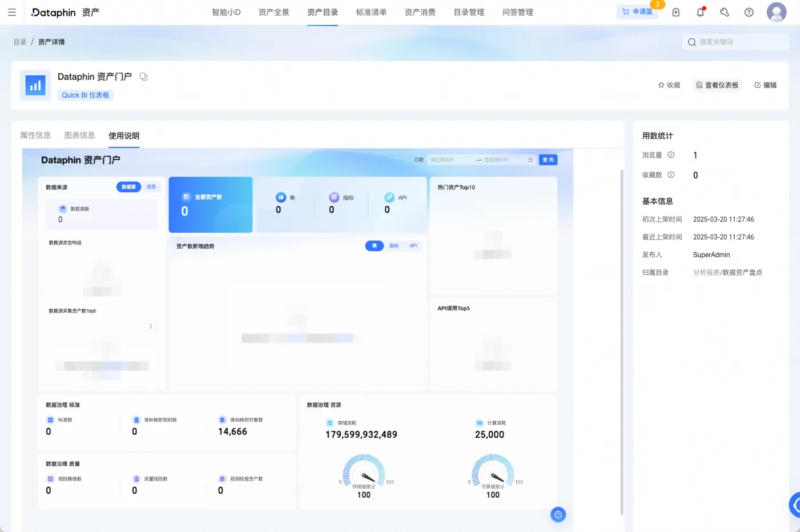Click the SuperAdmin publisher name
Image resolution: width=800 pixels, height=532 pixels.
711,255
